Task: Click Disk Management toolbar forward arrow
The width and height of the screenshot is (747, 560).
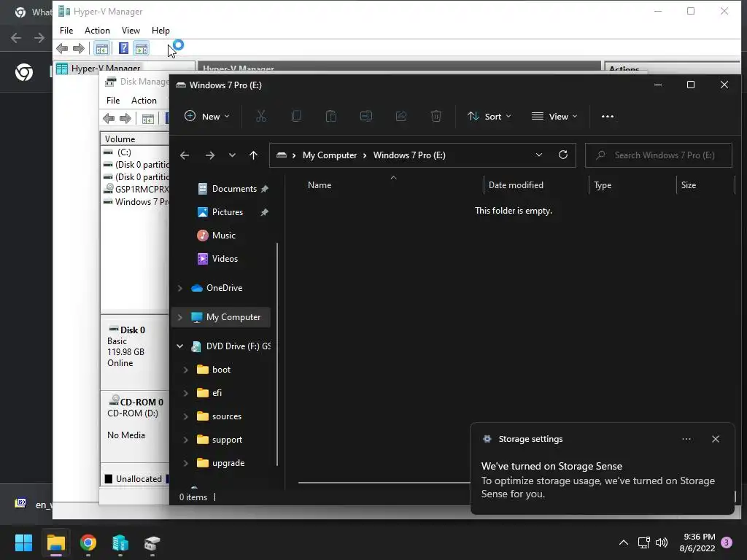Action: (125, 118)
